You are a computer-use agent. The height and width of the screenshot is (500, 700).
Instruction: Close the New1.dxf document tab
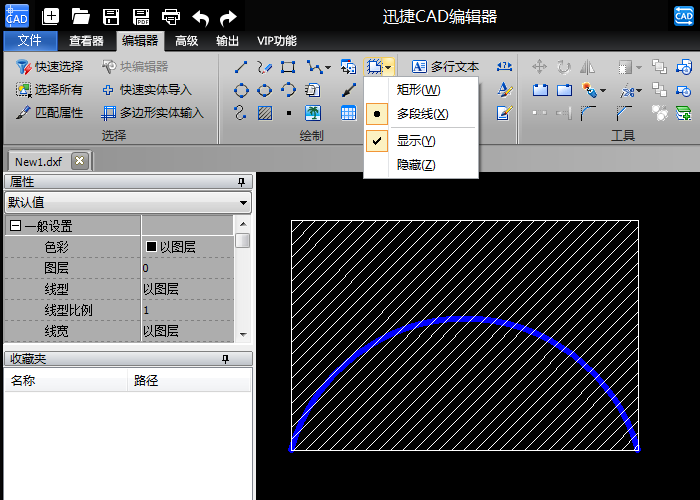[x=80, y=161]
